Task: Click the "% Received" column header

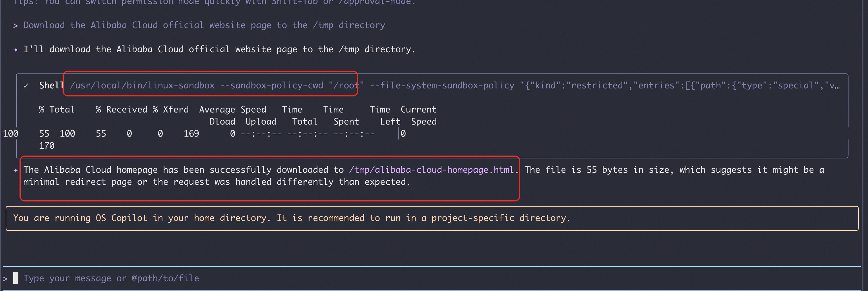Action: tap(121, 109)
